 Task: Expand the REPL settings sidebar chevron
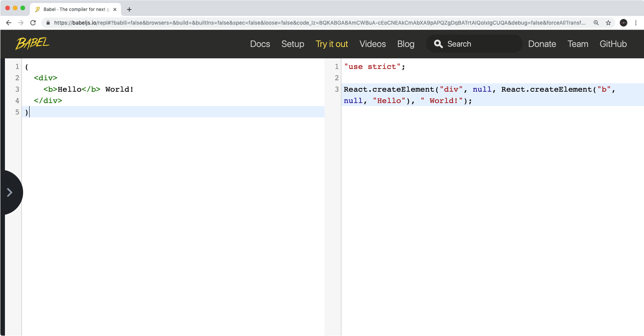point(10,192)
